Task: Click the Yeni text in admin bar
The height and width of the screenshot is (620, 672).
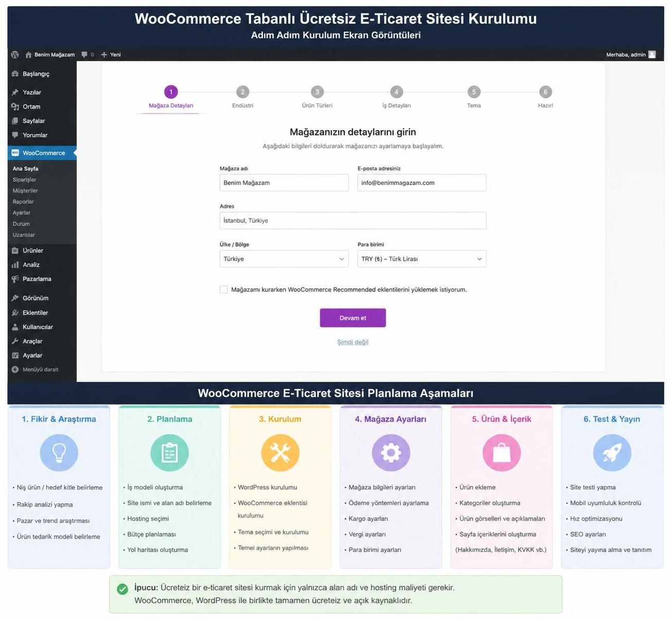Action: (x=115, y=55)
